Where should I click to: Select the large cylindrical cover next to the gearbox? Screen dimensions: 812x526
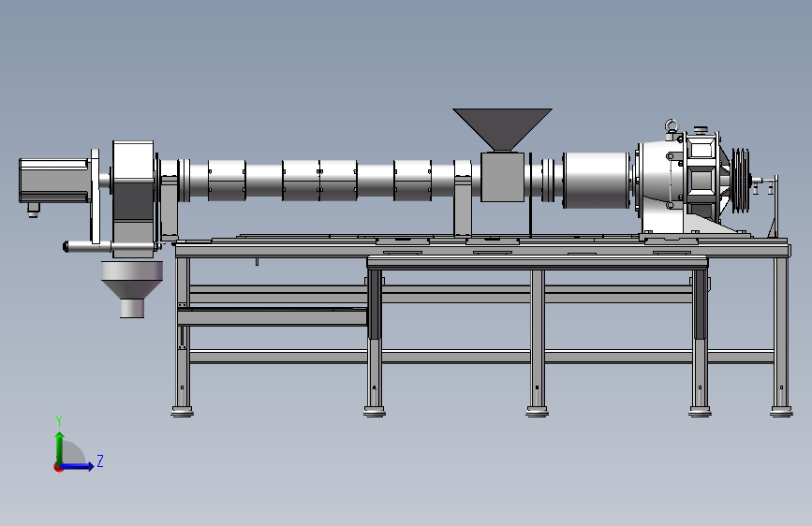(x=596, y=180)
